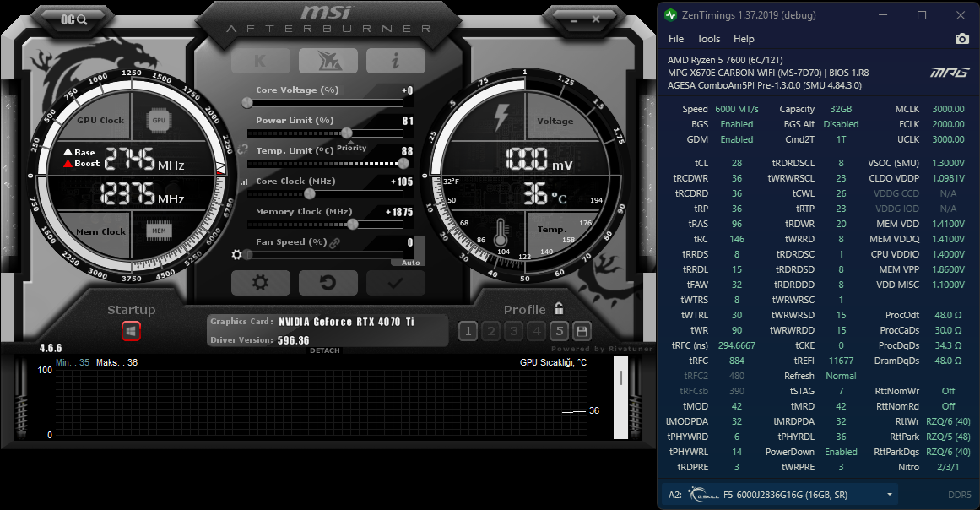Click the MSI dragon logo button

(x=328, y=61)
